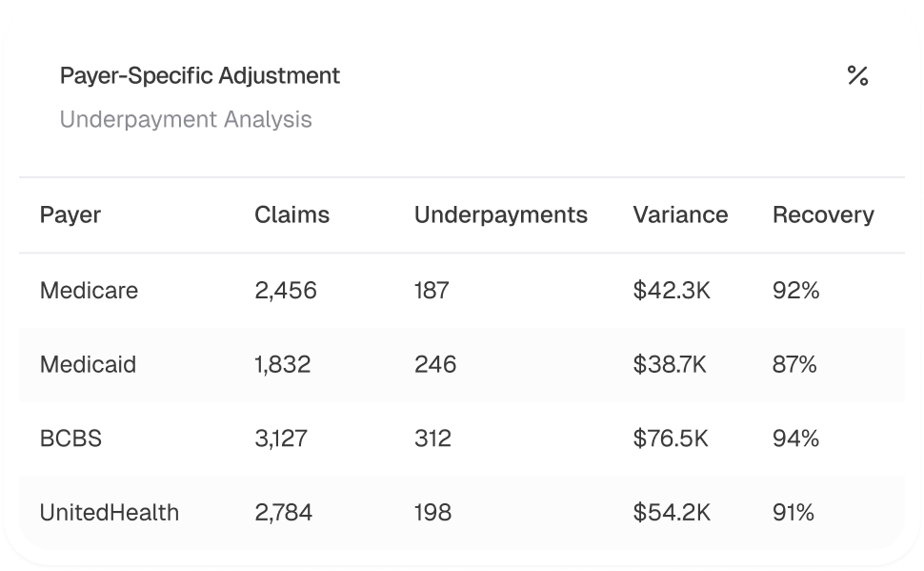The height and width of the screenshot is (571, 924).
Task: Click the Underpayments column header
Action: (500, 215)
